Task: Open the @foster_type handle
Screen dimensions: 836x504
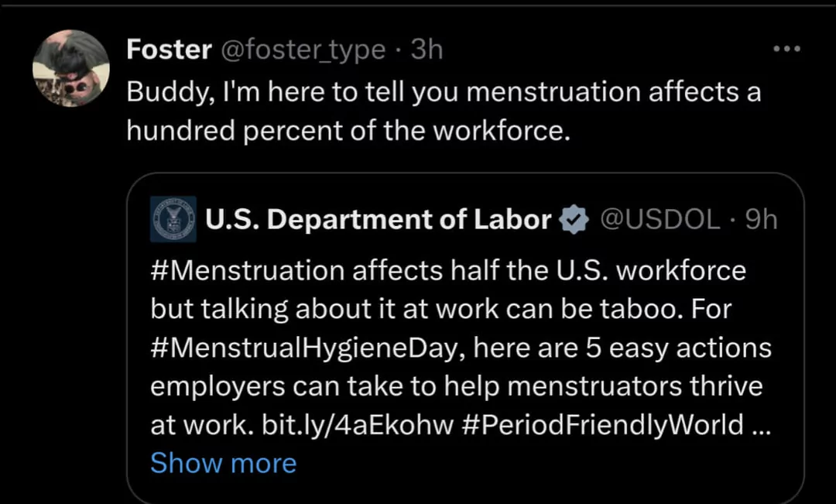Action: [303, 50]
